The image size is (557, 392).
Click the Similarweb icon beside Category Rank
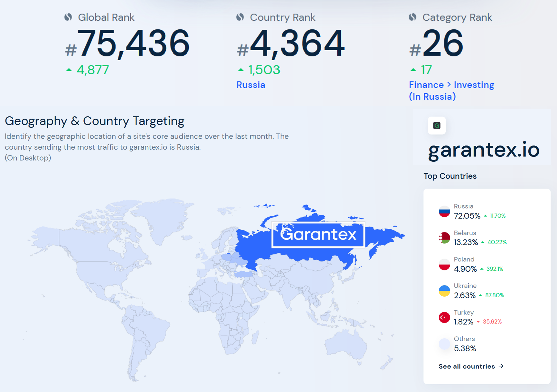412,17
